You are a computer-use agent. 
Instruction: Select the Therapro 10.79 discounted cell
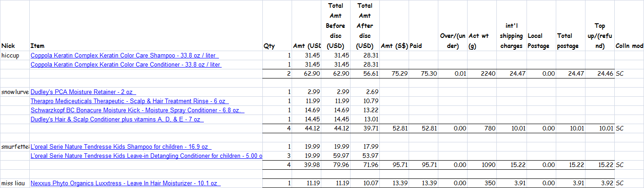pyautogui.click(x=365, y=101)
